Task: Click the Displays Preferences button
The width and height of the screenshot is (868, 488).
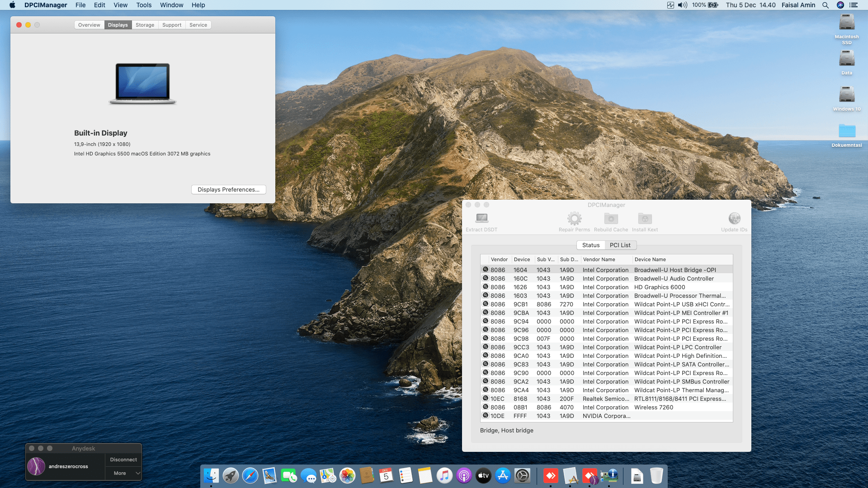Action: pyautogui.click(x=228, y=189)
